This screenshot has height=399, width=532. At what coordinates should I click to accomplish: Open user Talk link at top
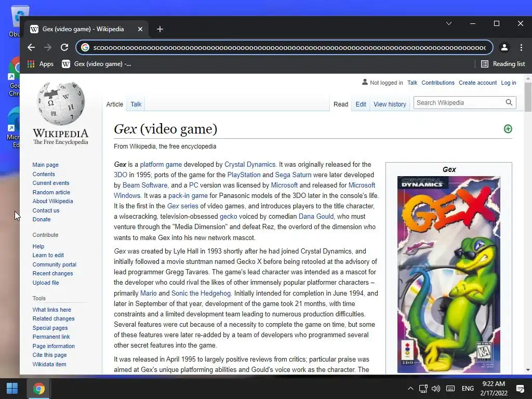[x=412, y=83]
